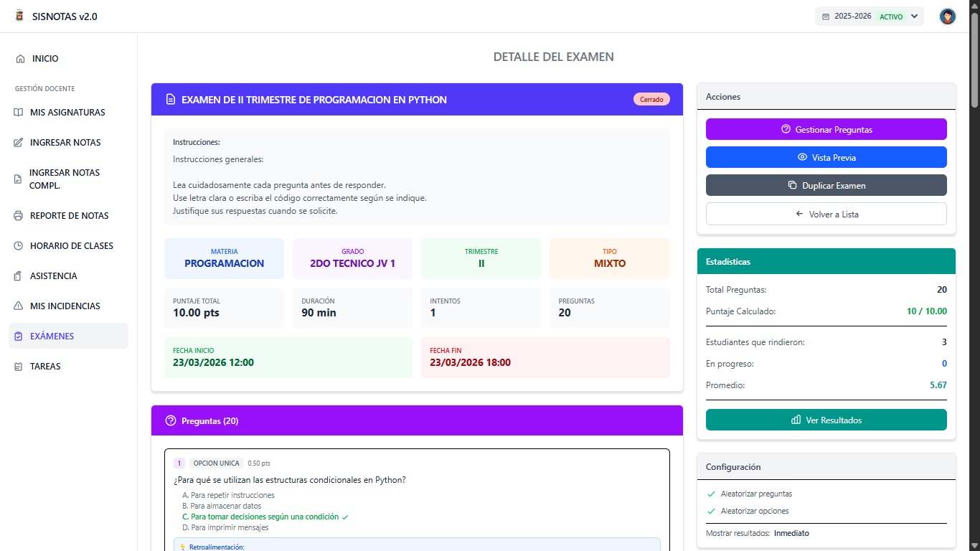Click the warning triangle icon for MIS INCIDENCIAS
Image resolution: width=980 pixels, height=551 pixels.
(x=19, y=306)
